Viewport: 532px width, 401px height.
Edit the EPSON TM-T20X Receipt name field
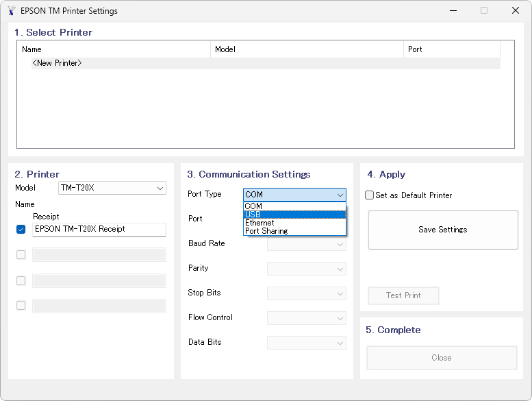pyautogui.click(x=99, y=230)
